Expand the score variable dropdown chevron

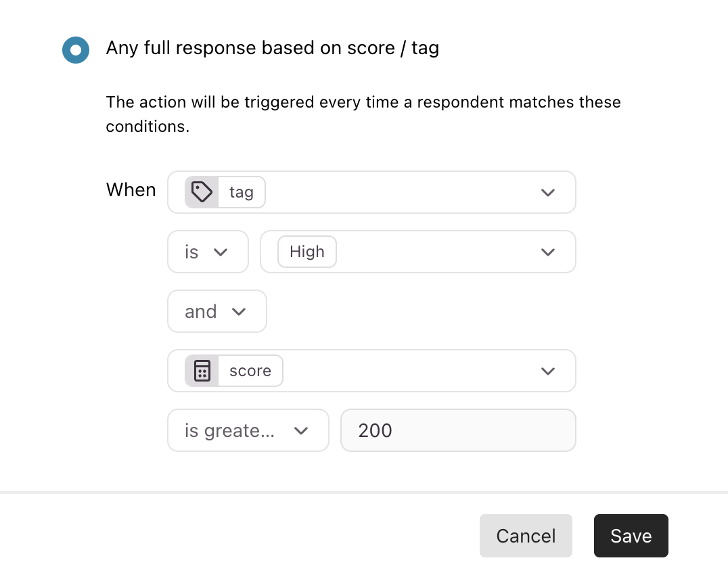pos(548,371)
